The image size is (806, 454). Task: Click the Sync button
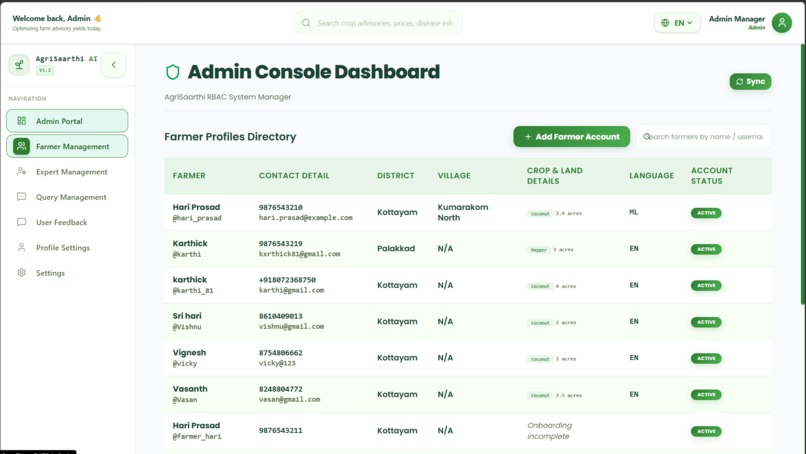pos(750,81)
